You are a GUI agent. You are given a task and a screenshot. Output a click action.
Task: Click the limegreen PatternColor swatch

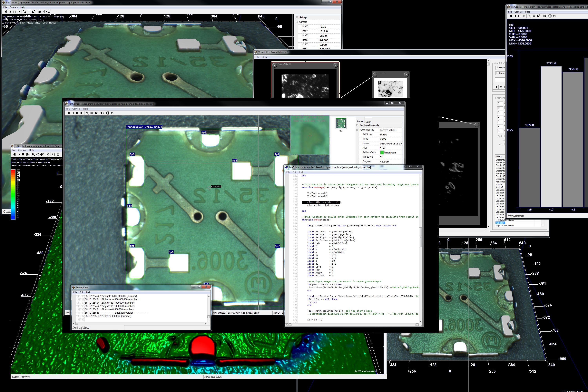382,152
